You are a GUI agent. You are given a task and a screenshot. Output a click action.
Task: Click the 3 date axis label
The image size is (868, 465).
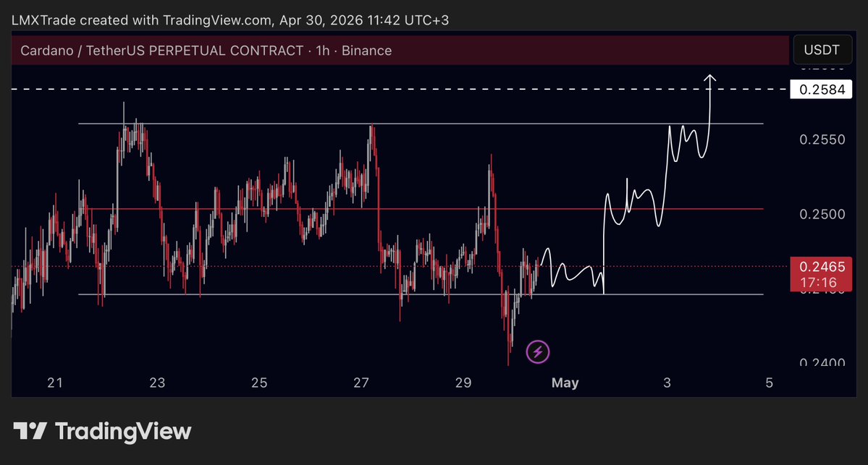(x=667, y=383)
